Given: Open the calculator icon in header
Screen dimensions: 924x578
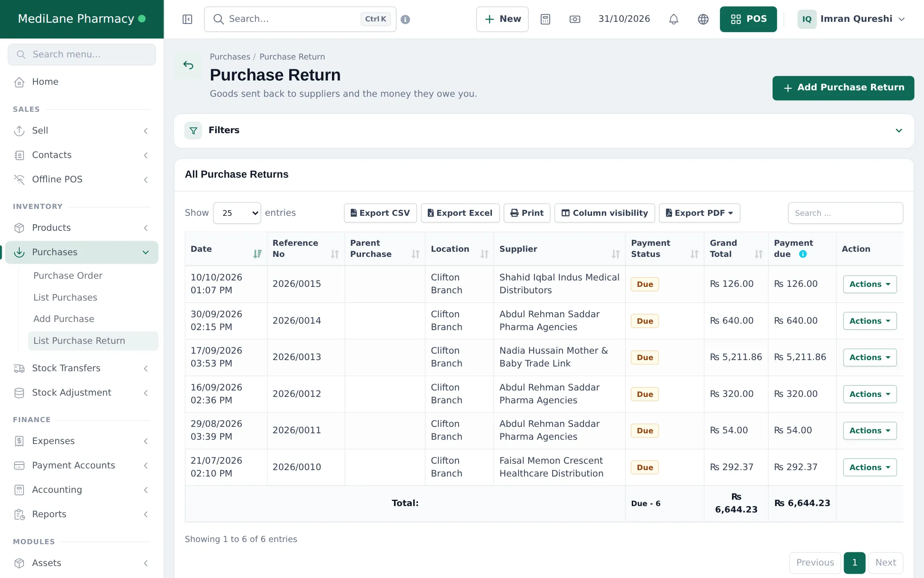Looking at the screenshot, I should (545, 19).
